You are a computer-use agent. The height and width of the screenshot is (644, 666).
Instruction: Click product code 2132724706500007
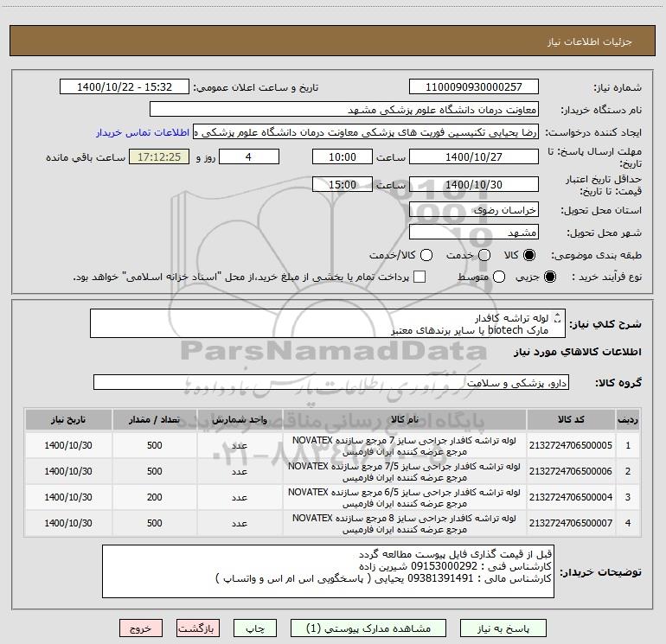click(x=571, y=523)
